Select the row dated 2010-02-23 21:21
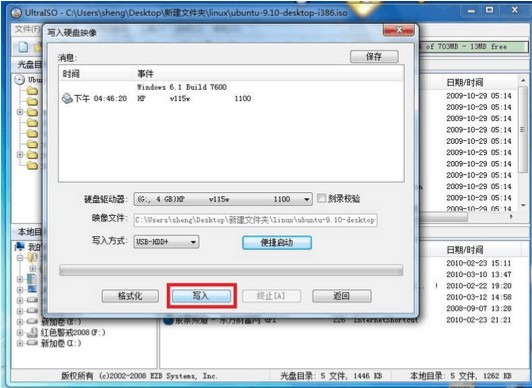532x388 pixels. (x=478, y=320)
